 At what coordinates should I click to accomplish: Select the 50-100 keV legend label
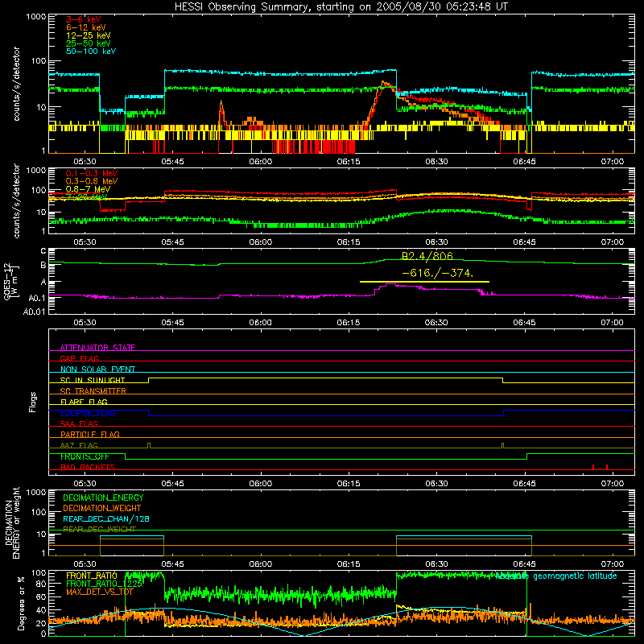[x=91, y=52]
